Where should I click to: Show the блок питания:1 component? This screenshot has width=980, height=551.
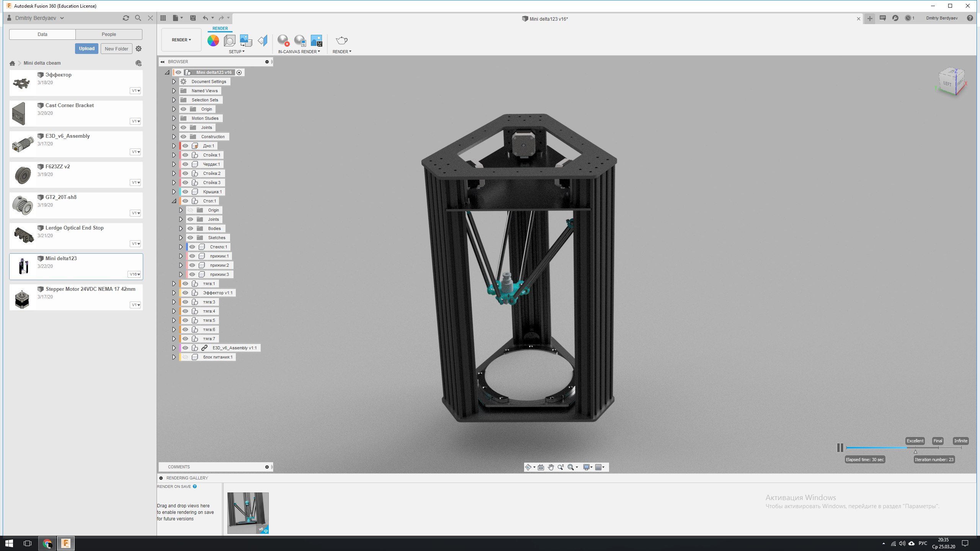click(x=185, y=357)
